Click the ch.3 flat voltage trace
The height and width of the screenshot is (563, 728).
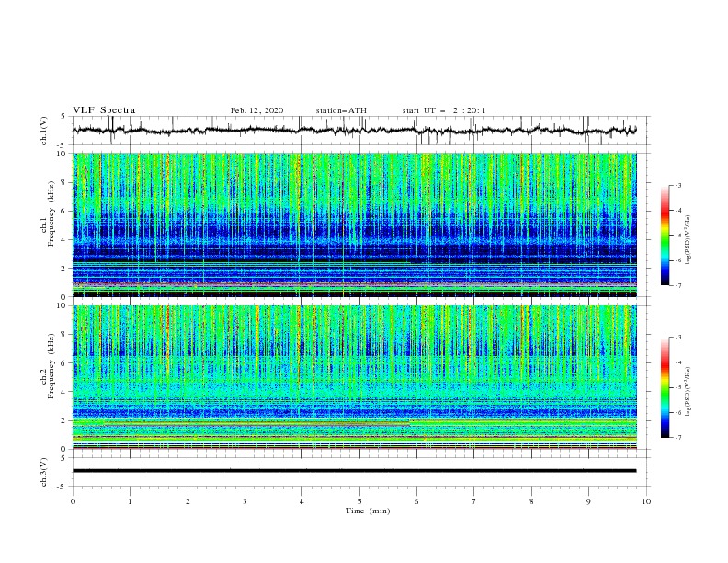click(x=354, y=471)
